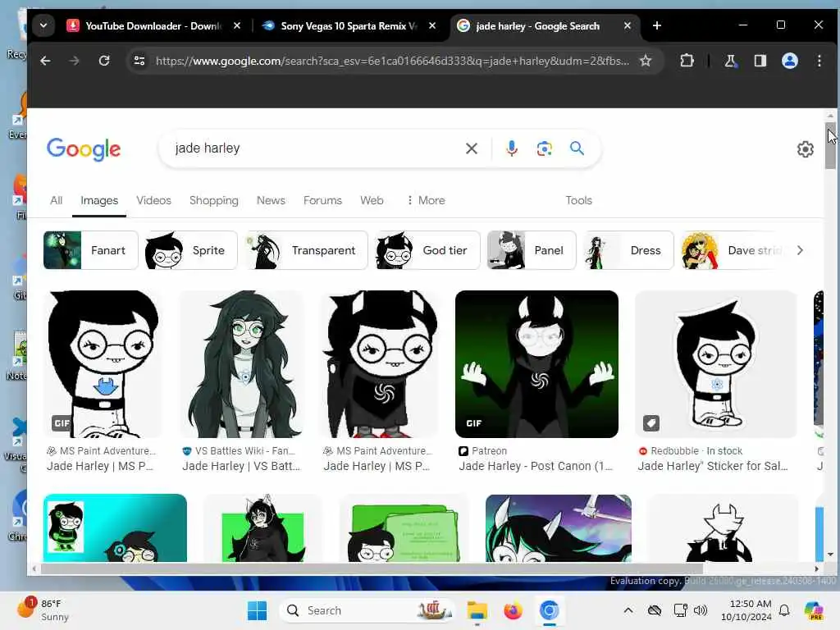Switch to YouTube Downloader tab

[x=153, y=25]
